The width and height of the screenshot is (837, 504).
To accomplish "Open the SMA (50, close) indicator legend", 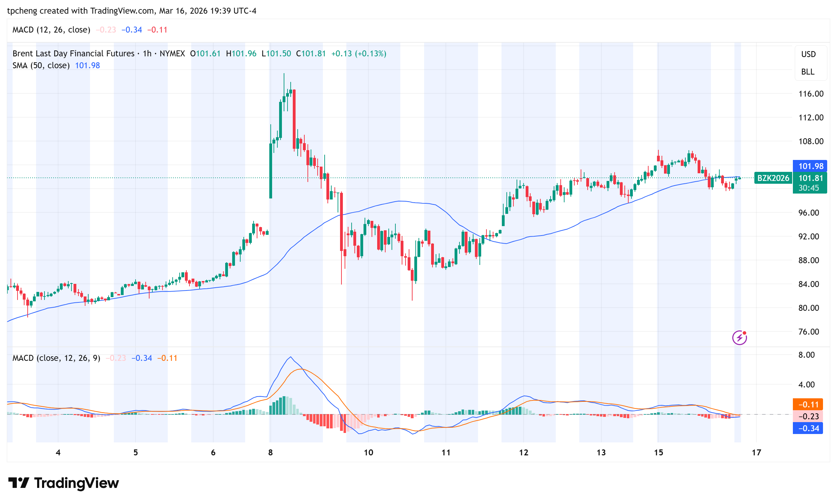I will pos(41,65).
